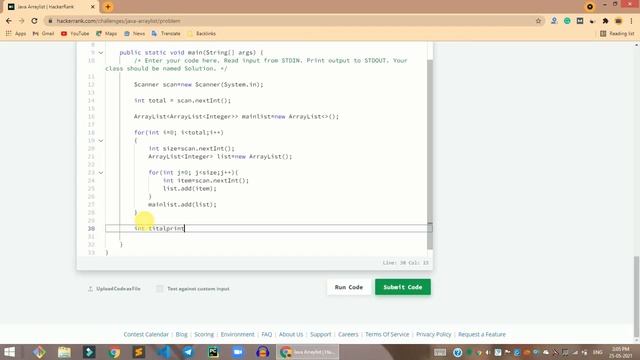
Task: Click the page vertical scrollbar thumb
Action: [x=637, y=297]
